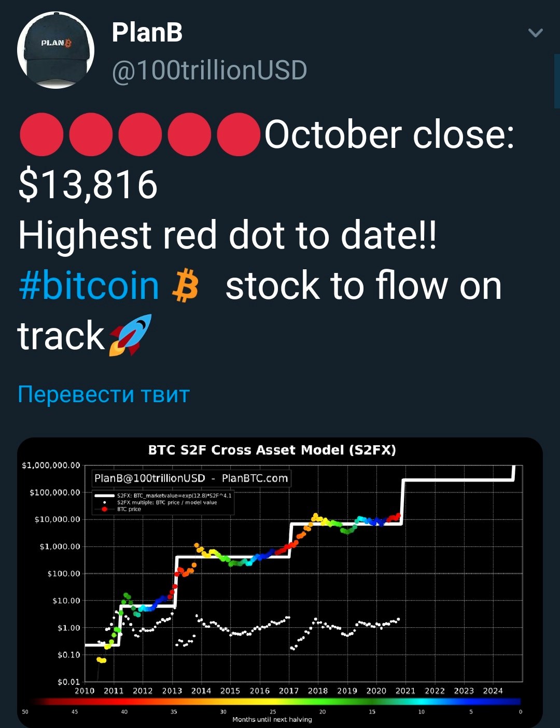Click the latest red dot near 2021
The width and height of the screenshot is (560, 728).
pos(398,515)
